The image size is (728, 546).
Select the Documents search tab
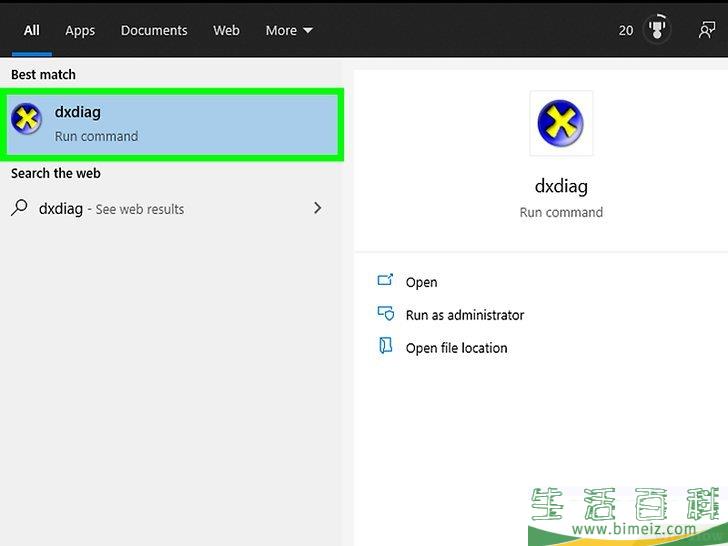tap(154, 31)
